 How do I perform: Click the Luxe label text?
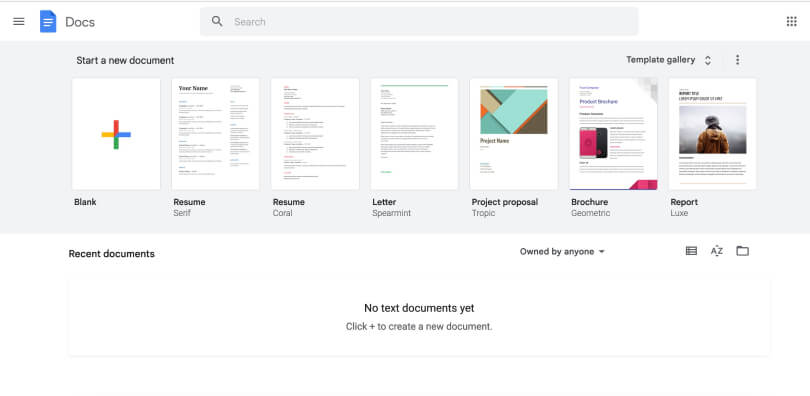pos(679,213)
